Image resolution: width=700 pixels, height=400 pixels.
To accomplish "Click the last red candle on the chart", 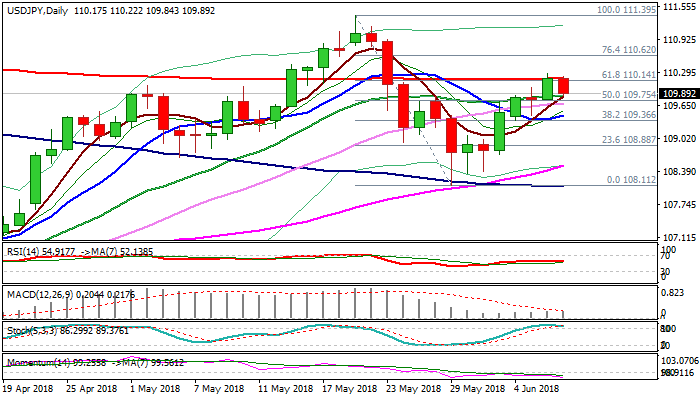I will tap(563, 87).
